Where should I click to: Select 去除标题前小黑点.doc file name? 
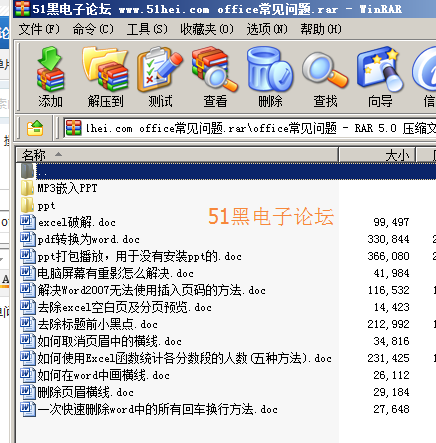pyautogui.click(x=97, y=324)
